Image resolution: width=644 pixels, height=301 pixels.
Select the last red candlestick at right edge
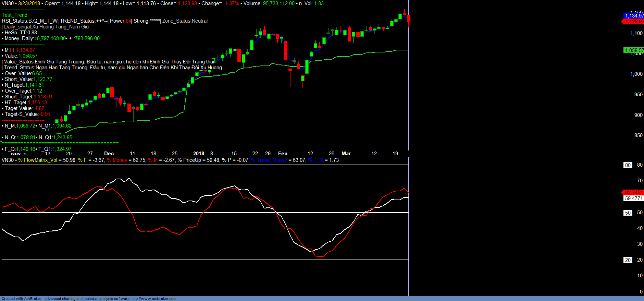408,19
